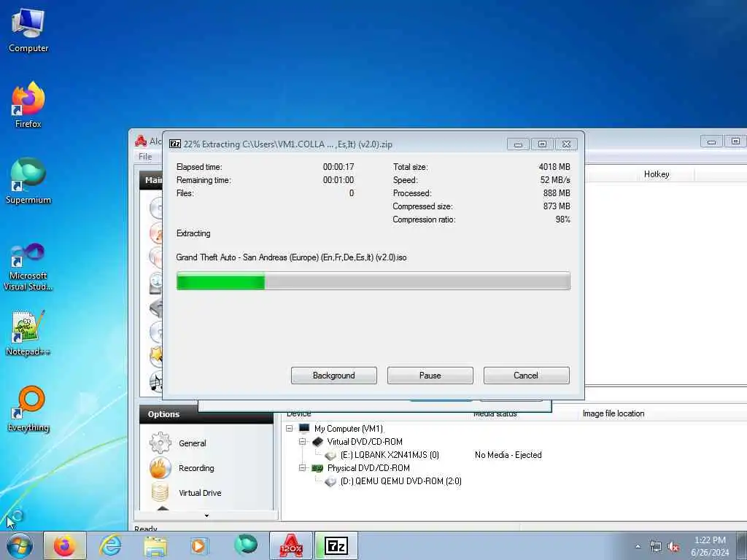
Task: Select the Recording options label
Action: (x=196, y=468)
